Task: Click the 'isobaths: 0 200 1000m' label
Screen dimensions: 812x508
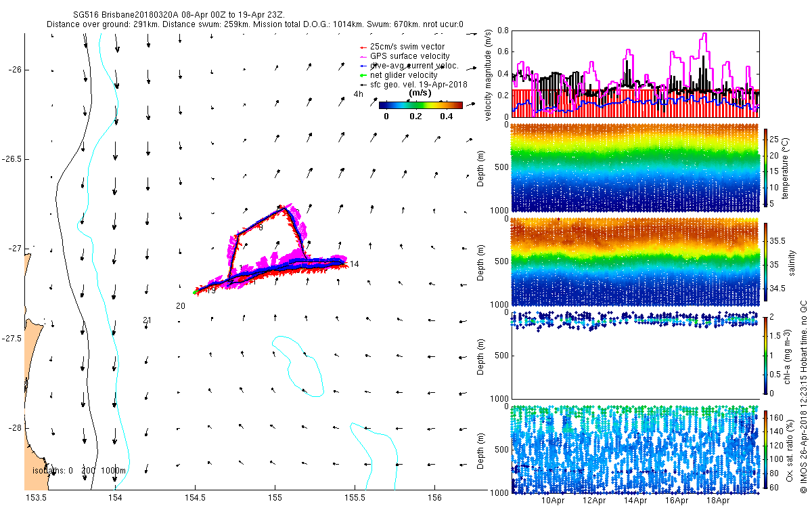Action: tap(79, 470)
